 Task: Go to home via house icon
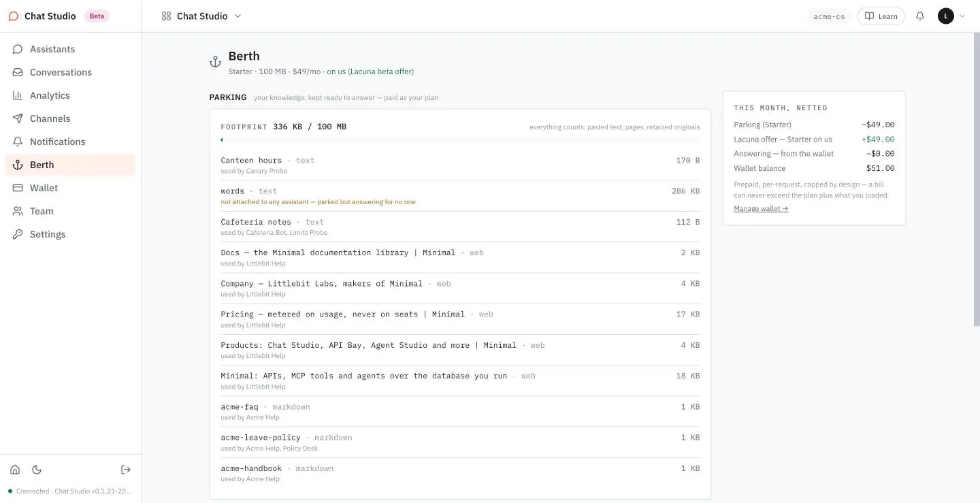click(15, 470)
